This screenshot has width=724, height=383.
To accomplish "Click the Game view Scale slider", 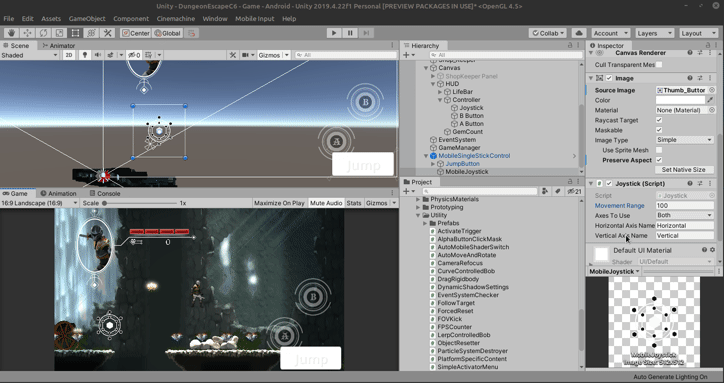I will coord(141,203).
